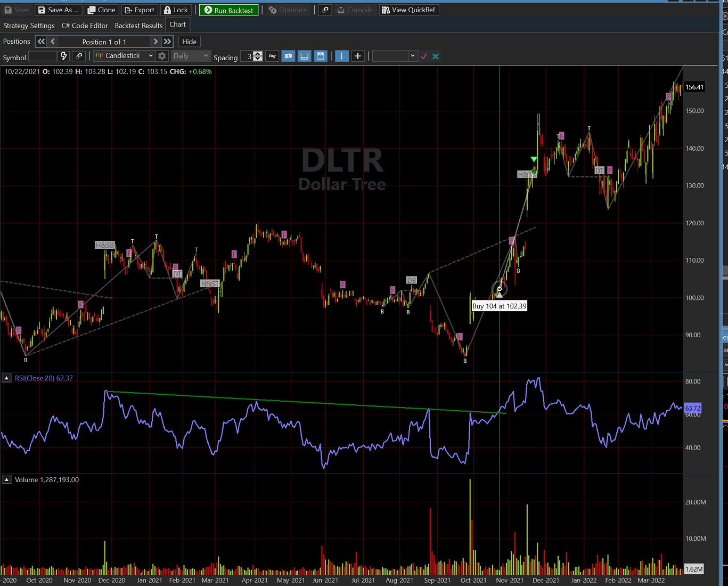Collapse the RSI(Close,20) pane
728x586 pixels.
coord(7,378)
